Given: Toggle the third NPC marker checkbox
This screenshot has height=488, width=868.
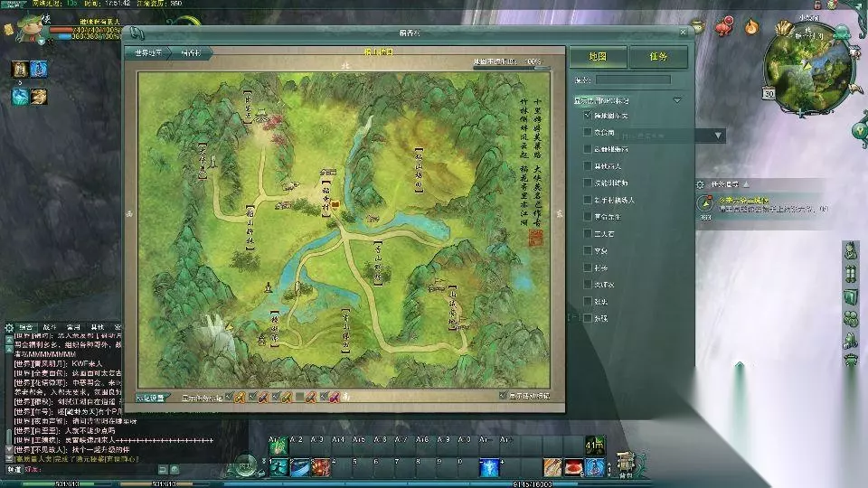Looking at the screenshot, I should [x=588, y=149].
